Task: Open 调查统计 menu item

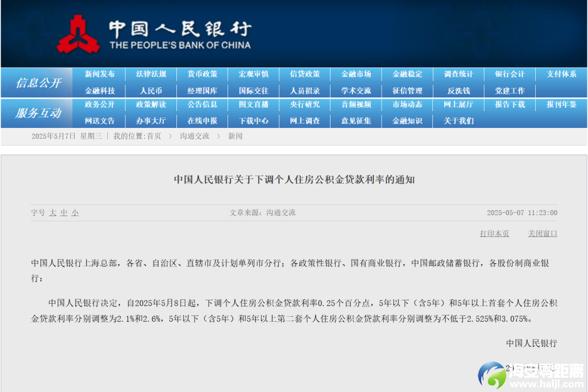Action: pos(458,74)
